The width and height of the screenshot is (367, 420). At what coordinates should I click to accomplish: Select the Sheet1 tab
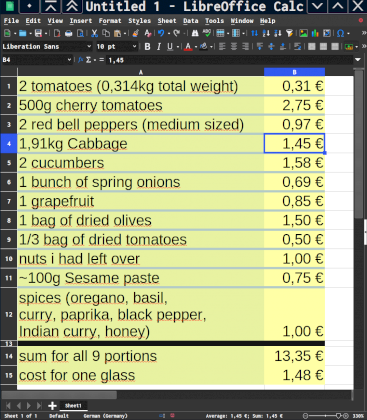coord(73,406)
